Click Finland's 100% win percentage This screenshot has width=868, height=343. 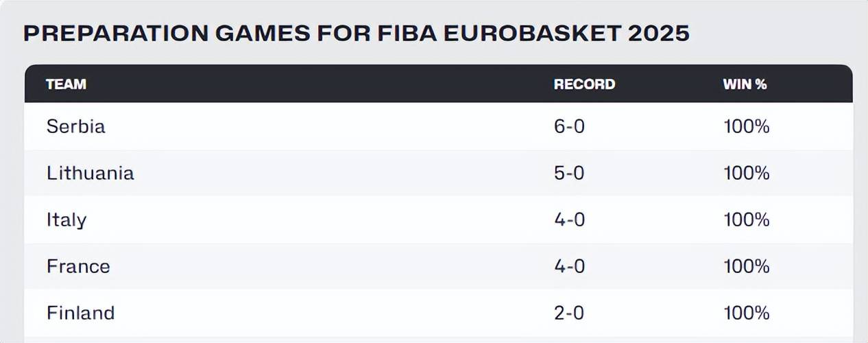coord(747,314)
